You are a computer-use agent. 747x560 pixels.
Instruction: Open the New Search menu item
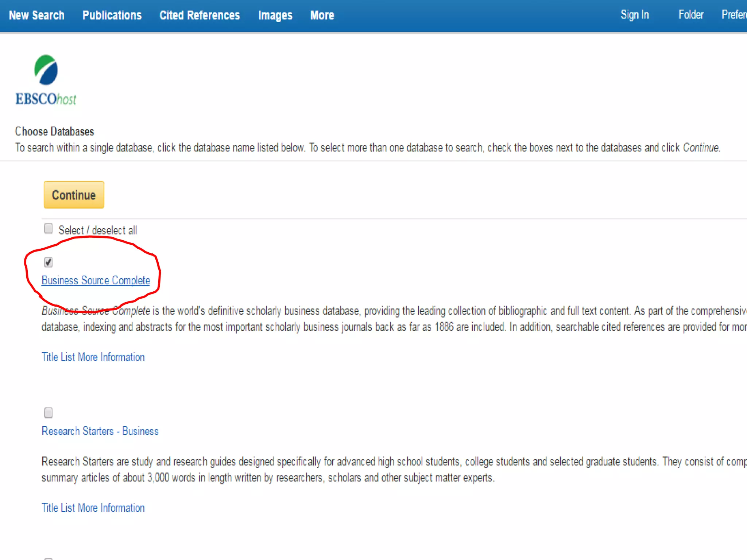(36, 15)
